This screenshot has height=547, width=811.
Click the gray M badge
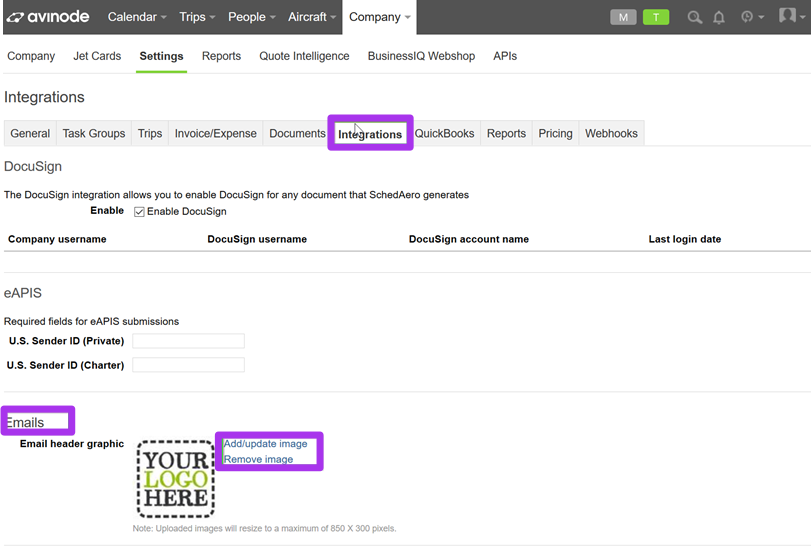coord(623,17)
